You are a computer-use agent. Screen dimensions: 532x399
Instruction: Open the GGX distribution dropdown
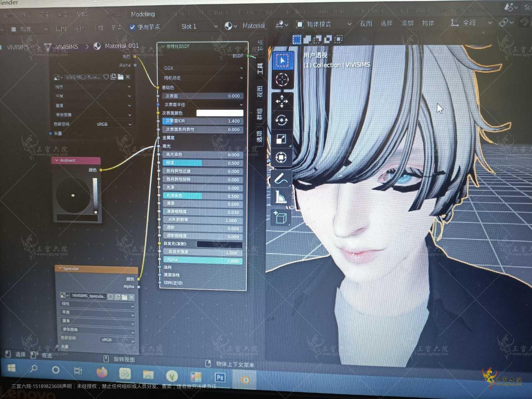click(203, 68)
